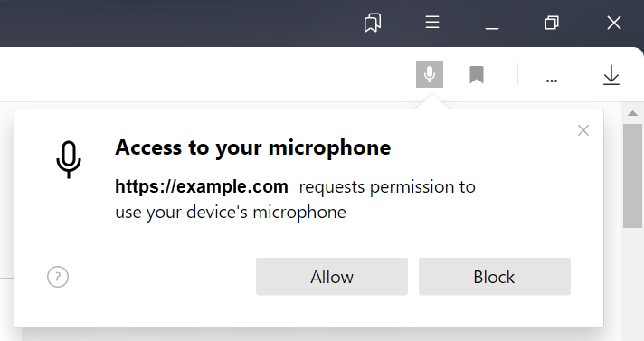Open help via the question mark icon
644x341 pixels.
[x=58, y=277]
